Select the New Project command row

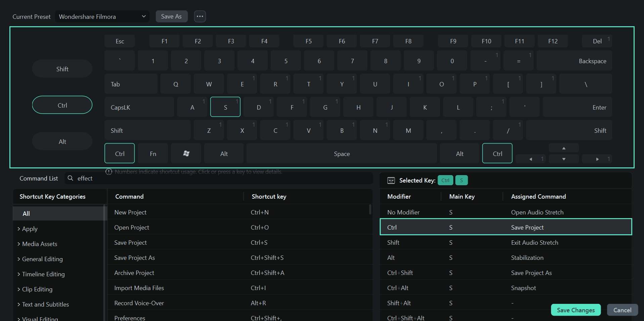click(x=240, y=212)
